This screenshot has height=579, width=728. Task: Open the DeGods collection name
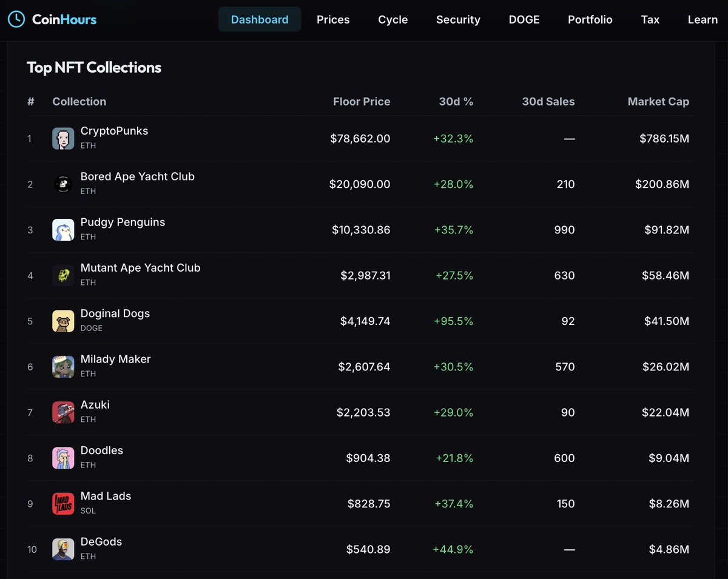(101, 541)
